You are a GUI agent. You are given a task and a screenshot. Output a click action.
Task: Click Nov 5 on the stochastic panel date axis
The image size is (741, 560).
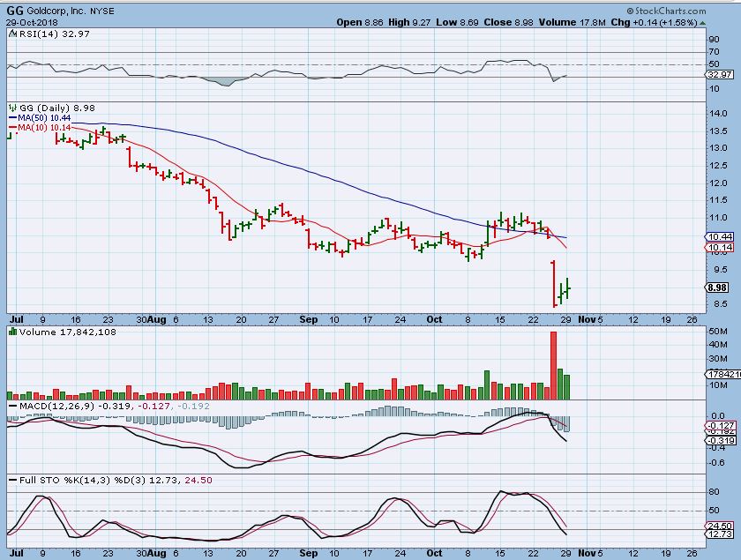pyautogui.click(x=591, y=553)
